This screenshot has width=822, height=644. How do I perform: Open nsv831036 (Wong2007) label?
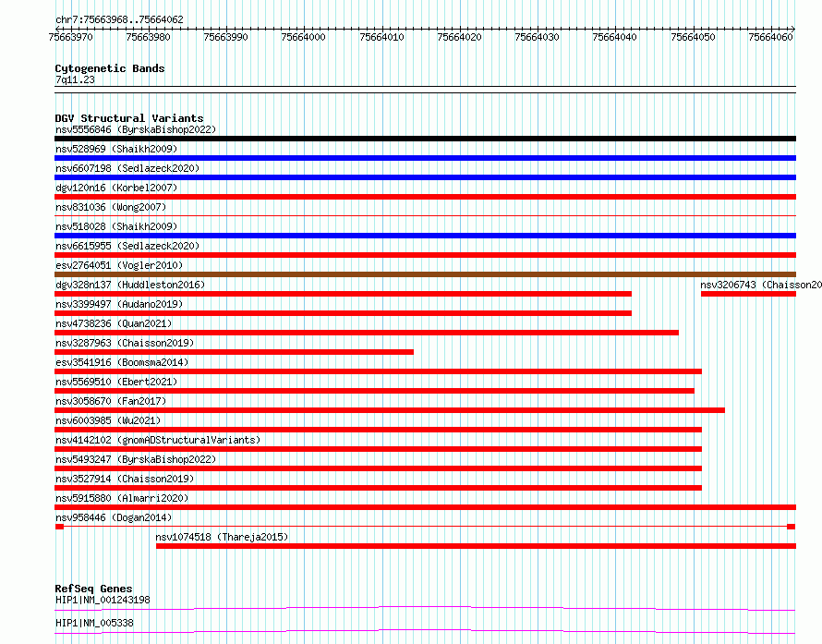click(x=111, y=207)
